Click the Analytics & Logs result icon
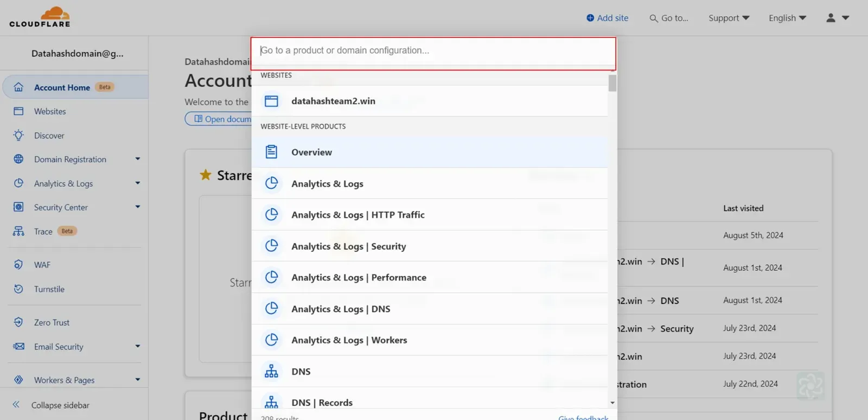This screenshot has height=420, width=868. click(x=271, y=183)
